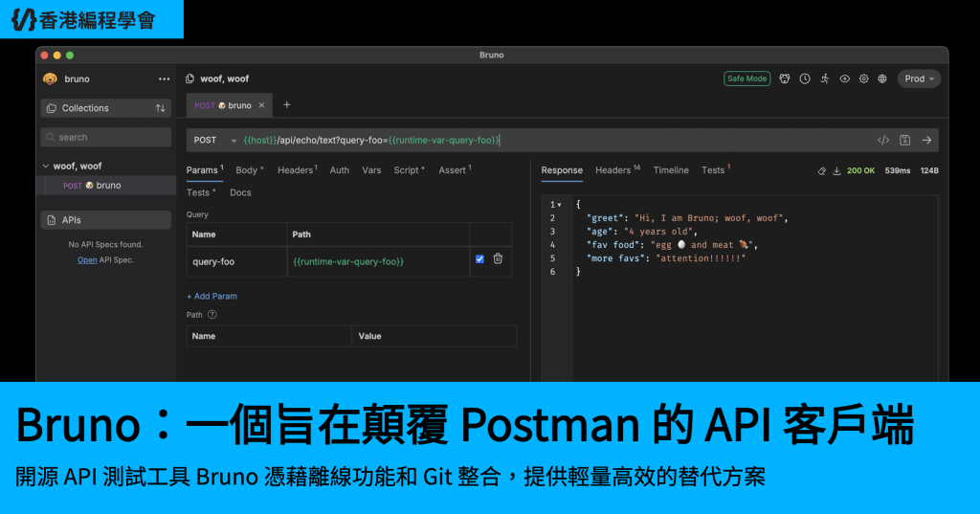The height and width of the screenshot is (514, 980).
Task: Switch to the Body tab
Action: (x=250, y=170)
